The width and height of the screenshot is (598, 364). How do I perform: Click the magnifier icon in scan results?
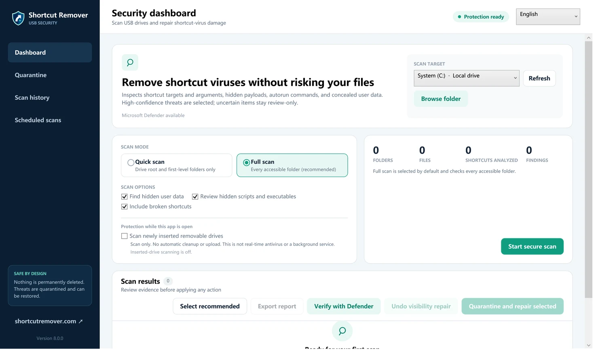(x=342, y=331)
